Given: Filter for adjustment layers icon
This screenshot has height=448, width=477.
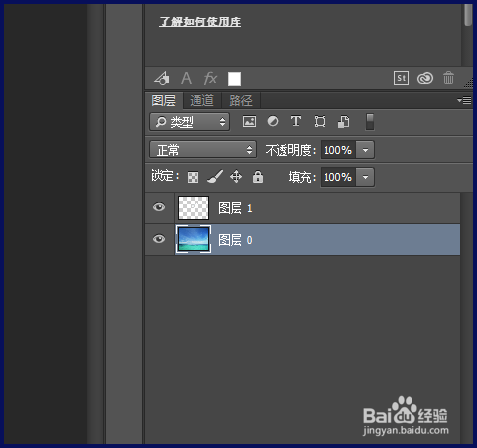Looking at the screenshot, I should 273,121.
